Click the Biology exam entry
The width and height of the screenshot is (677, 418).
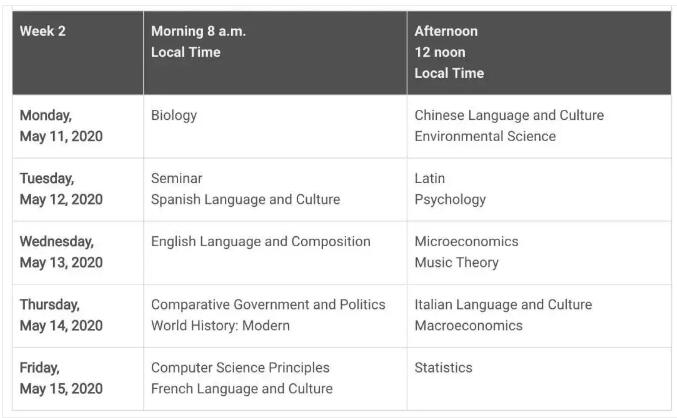click(x=174, y=116)
